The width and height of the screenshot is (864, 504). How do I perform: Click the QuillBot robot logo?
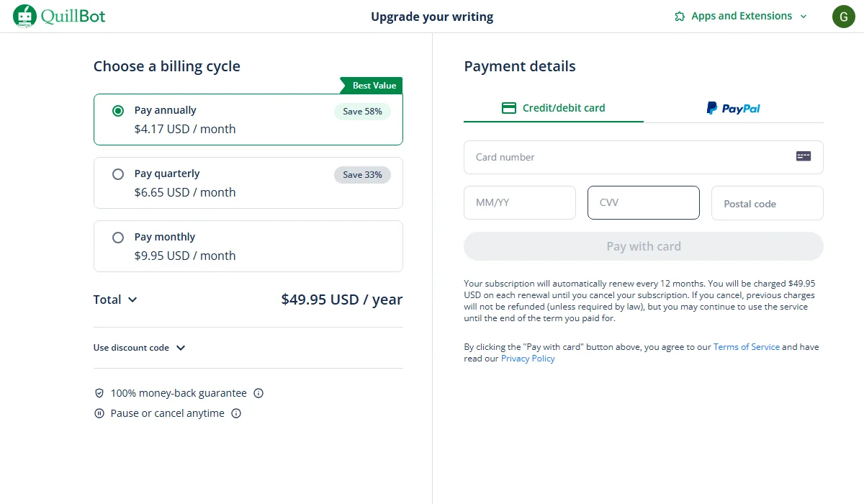point(25,16)
